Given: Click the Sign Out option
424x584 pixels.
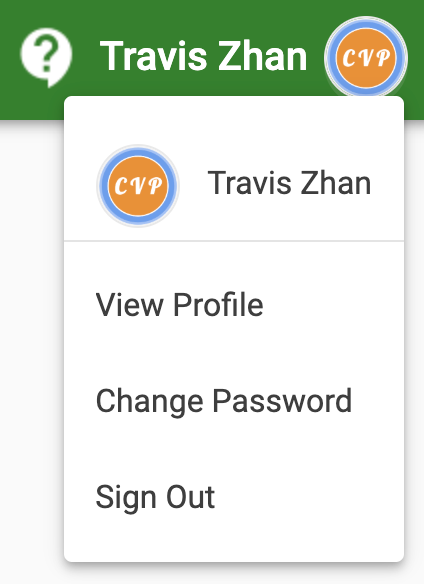Looking at the screenshot, I should [x=155, y=498].
